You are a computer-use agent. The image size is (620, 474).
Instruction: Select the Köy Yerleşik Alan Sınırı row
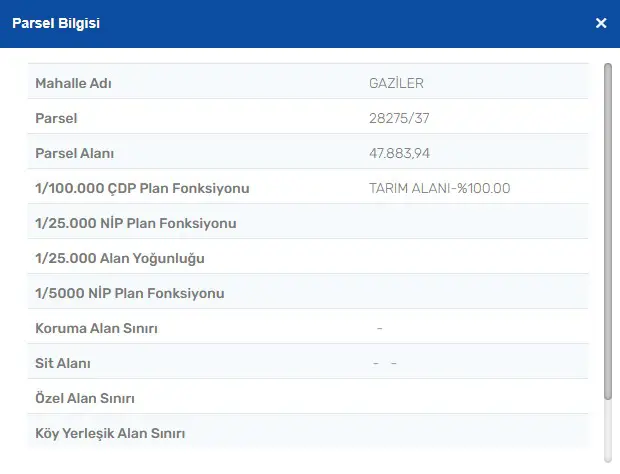click(308, 432)
